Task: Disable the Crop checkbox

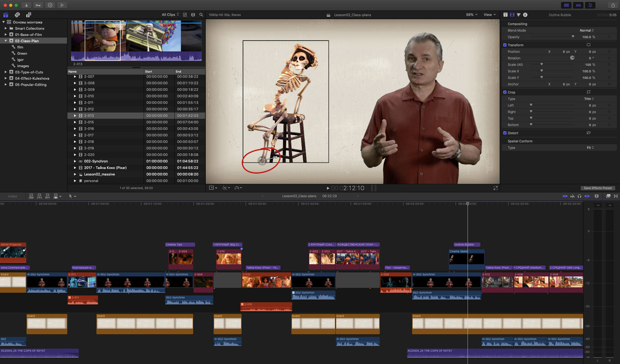Action: point(505,92)
